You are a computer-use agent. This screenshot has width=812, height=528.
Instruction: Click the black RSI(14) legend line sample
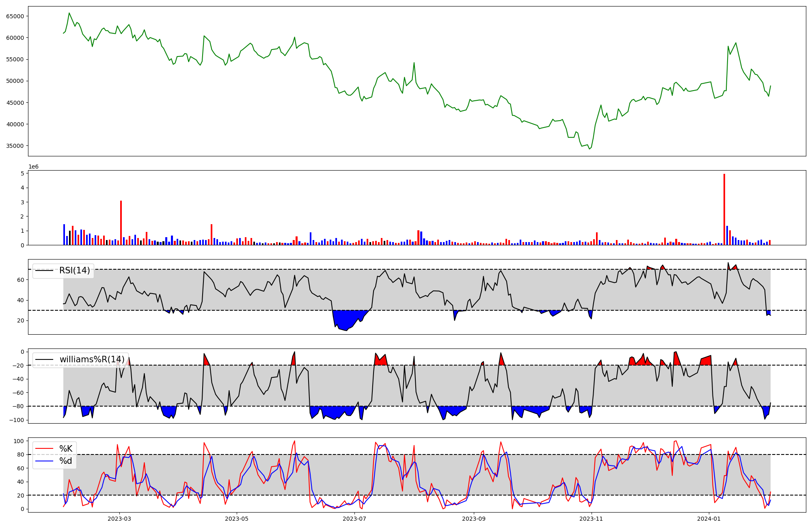45,270
